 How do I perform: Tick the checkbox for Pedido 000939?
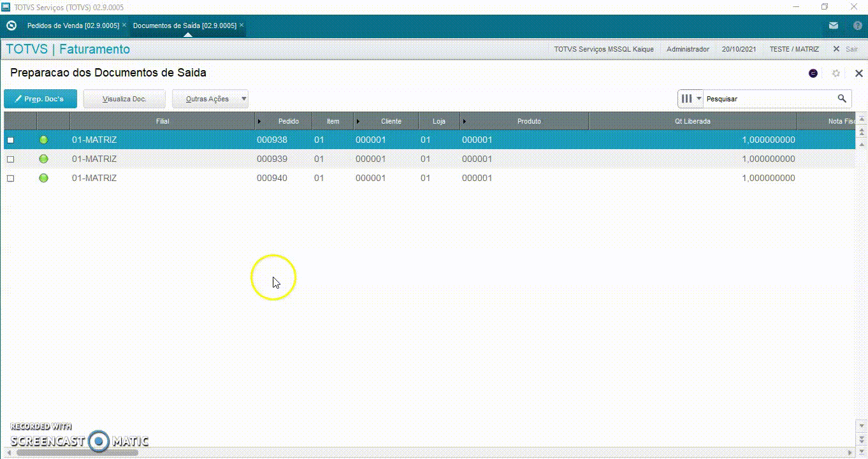click(x=10, y=159)
